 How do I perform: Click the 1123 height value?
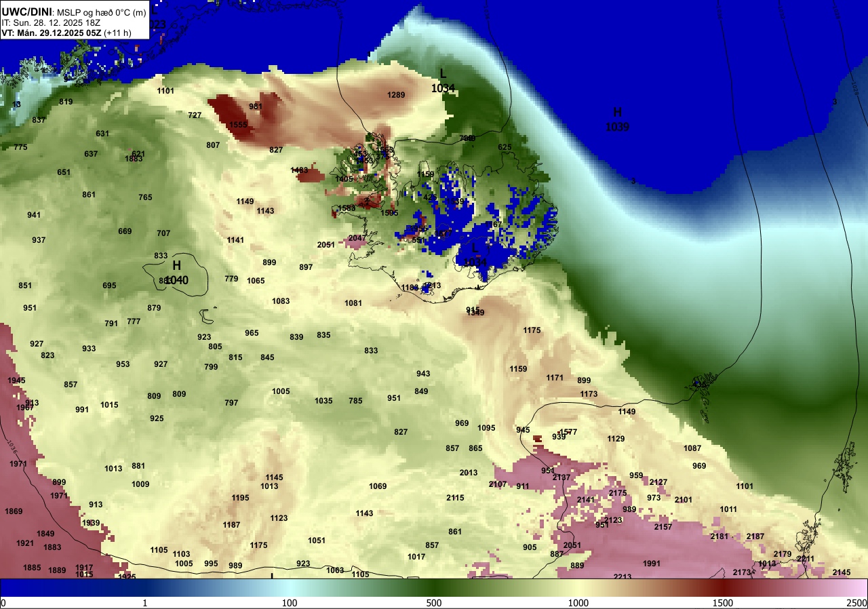(x=279, y=518)
